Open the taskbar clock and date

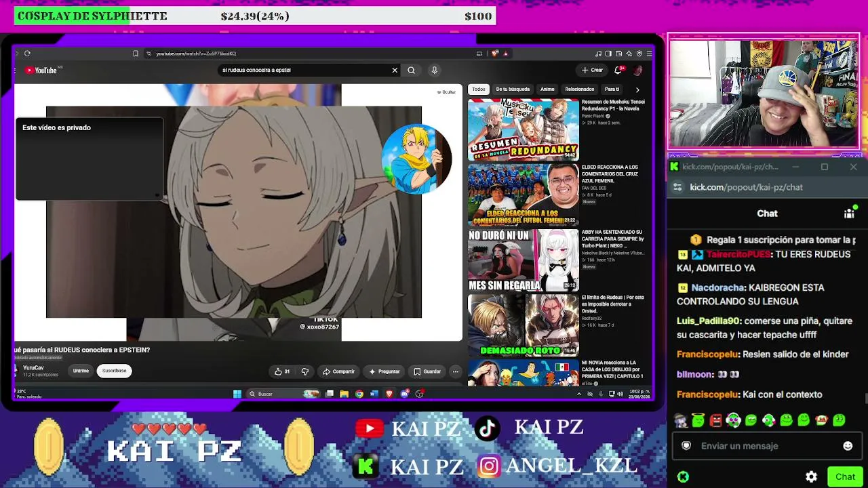[639, 394]
